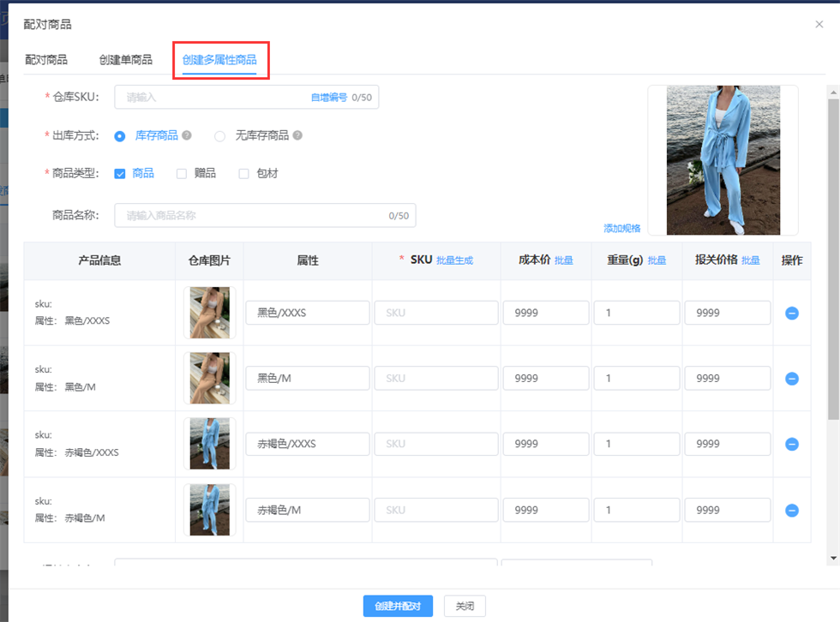Edit the 黑色/XXXS attribute field

point(308,313)
